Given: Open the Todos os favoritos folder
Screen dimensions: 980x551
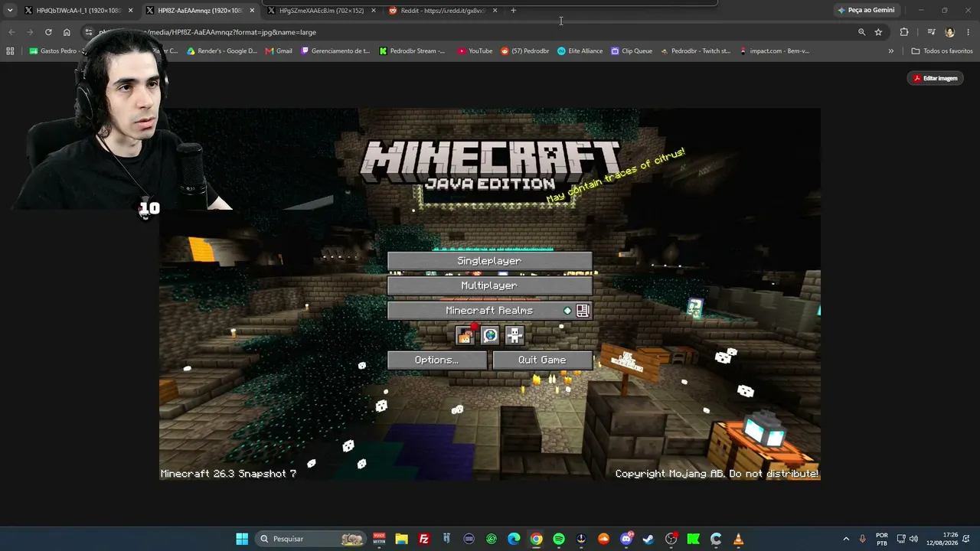Looking at the screenshot, I should click(942, 51).
